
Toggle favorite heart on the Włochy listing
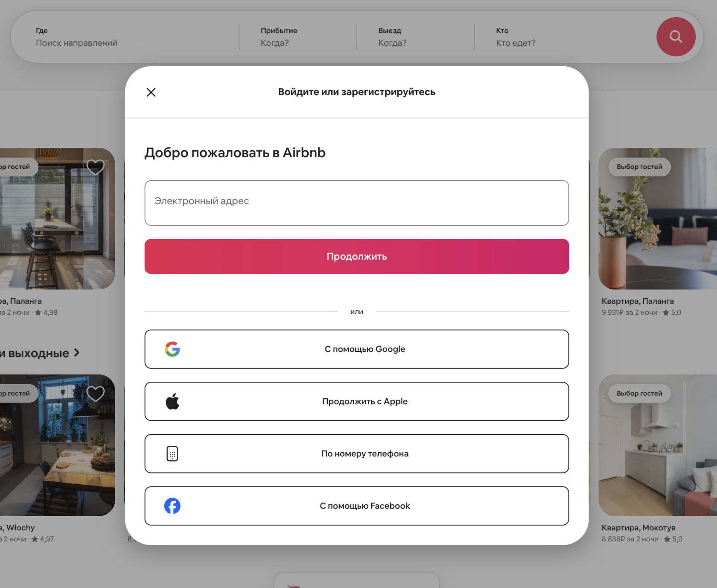coord(96,394)
